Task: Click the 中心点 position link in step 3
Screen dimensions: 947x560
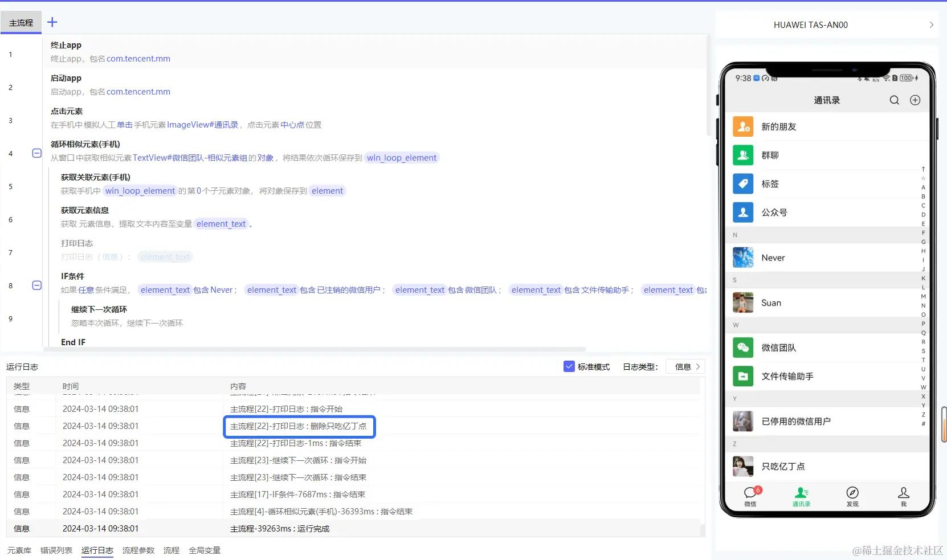Action: coord(292,125)
